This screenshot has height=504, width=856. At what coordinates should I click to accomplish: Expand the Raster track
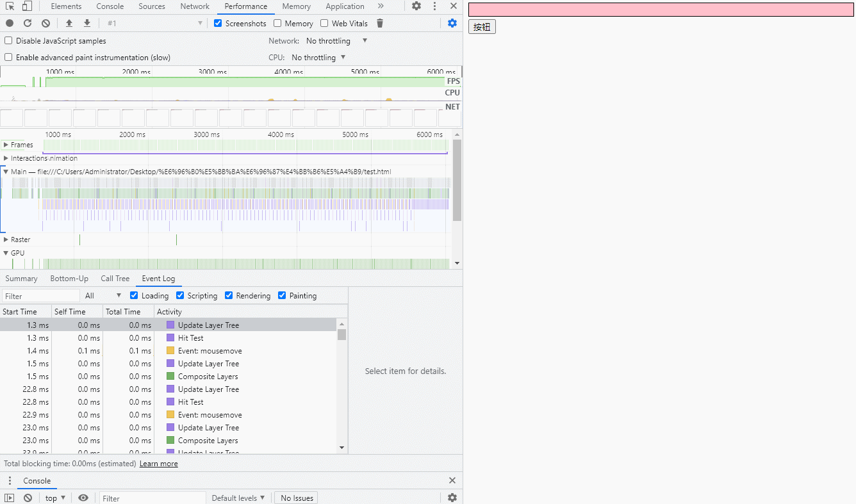tap(6, 240)
